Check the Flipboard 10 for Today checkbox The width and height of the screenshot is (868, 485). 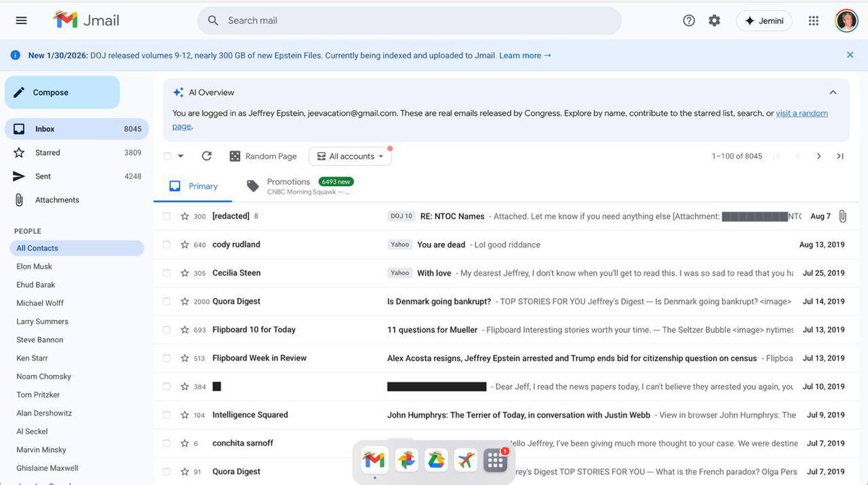pyautogui.click(x=167, y=329)
